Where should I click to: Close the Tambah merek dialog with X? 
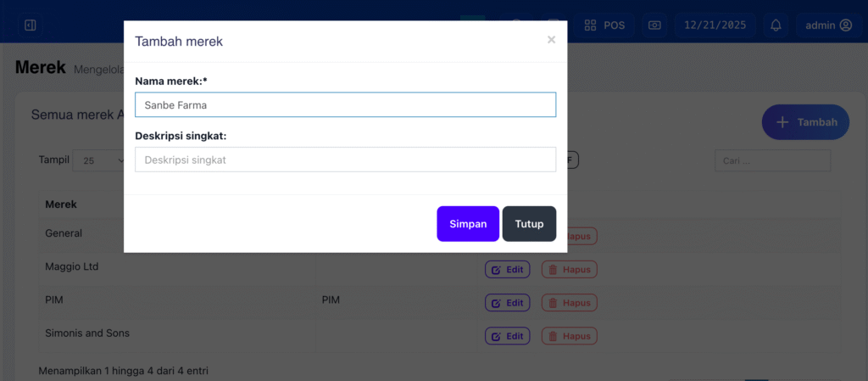(x=551, y=40)
